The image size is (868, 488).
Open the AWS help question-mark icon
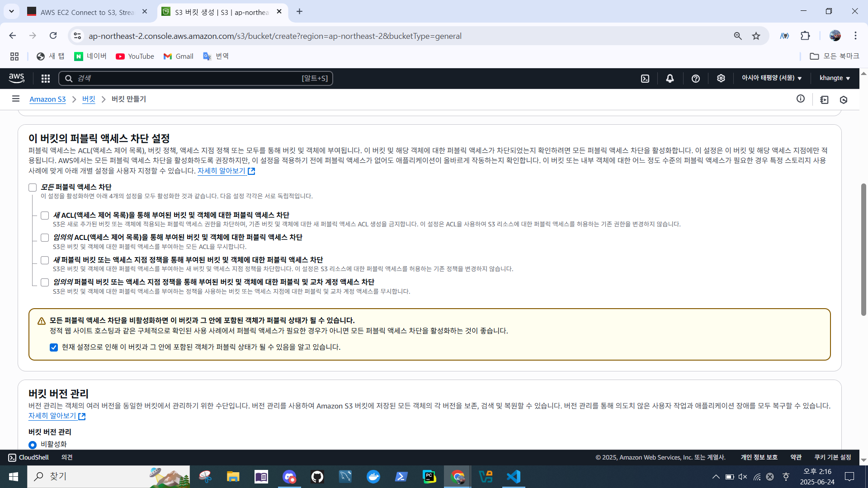coord(696,78)
